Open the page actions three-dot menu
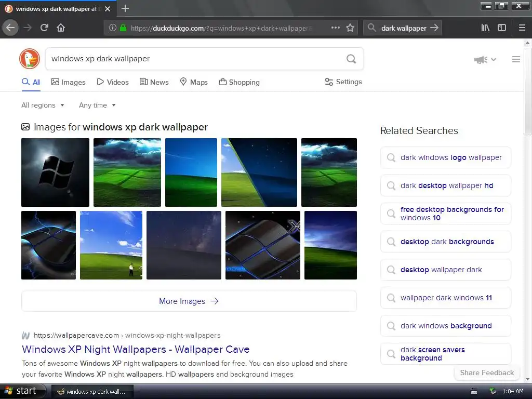532x399 pixels. tap(335, 28)
